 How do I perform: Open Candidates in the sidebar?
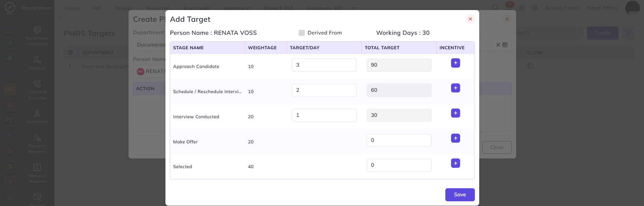click(37, 117)
